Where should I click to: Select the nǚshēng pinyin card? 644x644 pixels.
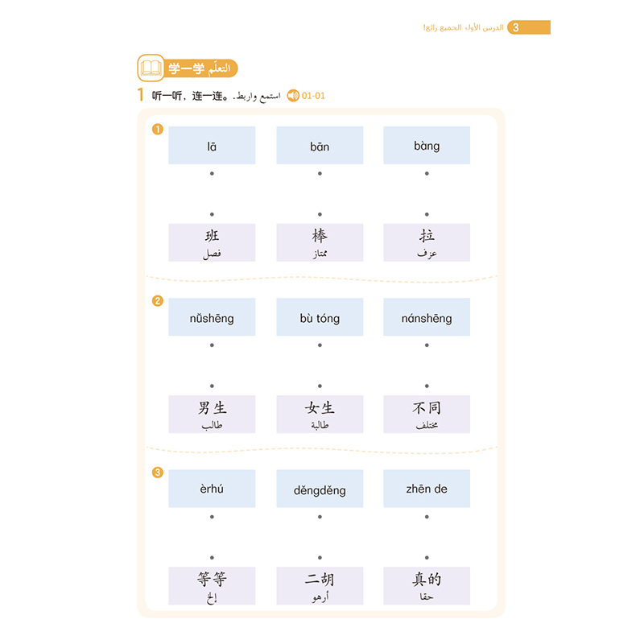click(212, 317)
